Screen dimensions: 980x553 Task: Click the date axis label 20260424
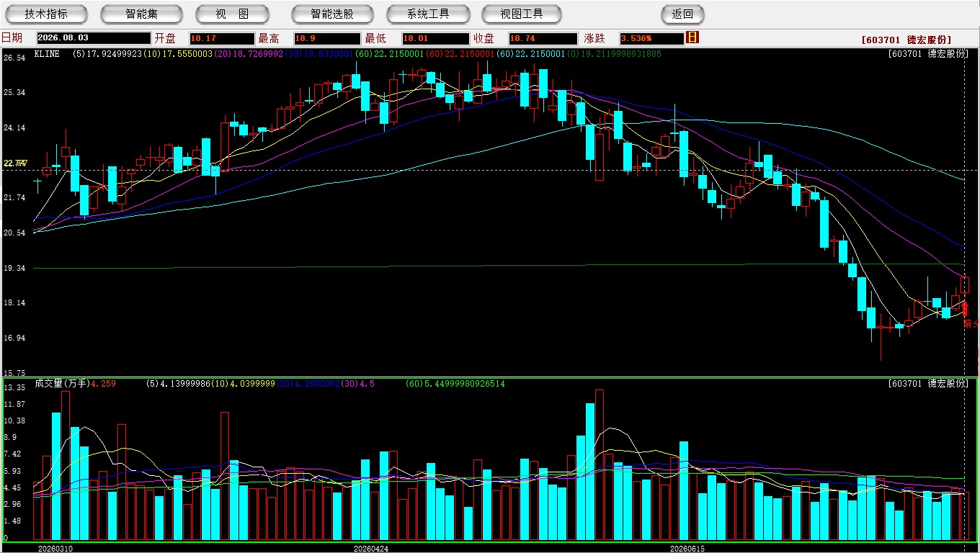tap(371, 549)
